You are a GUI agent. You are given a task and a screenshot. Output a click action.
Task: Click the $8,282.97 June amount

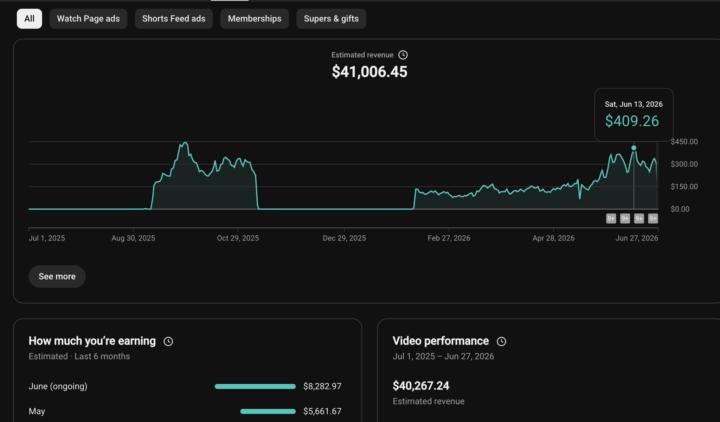322,386
